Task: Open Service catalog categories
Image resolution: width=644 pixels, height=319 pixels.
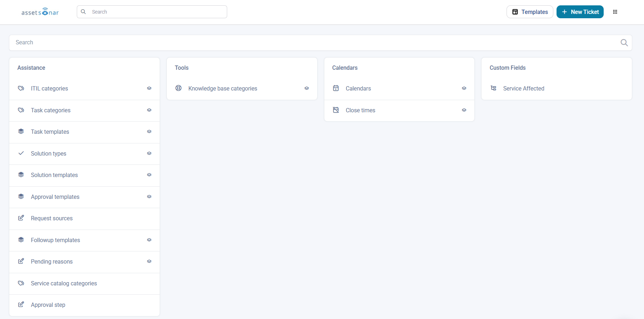Action: click(x=64, y=283)
